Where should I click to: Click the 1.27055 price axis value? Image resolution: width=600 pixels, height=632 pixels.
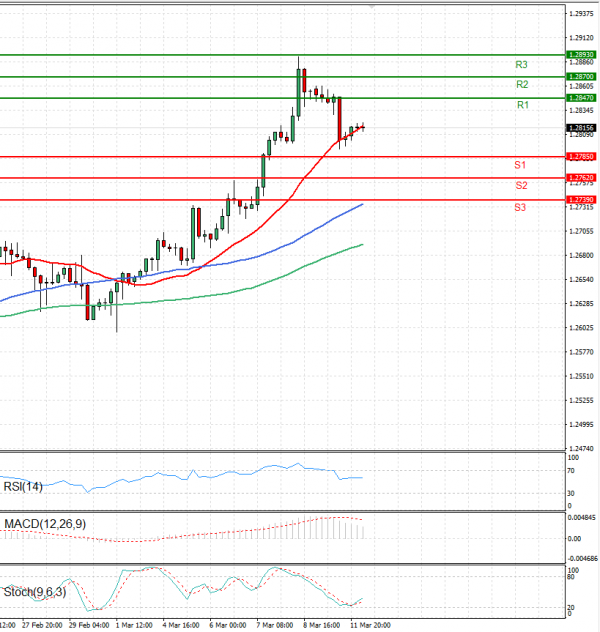click(x=581, y=231)
